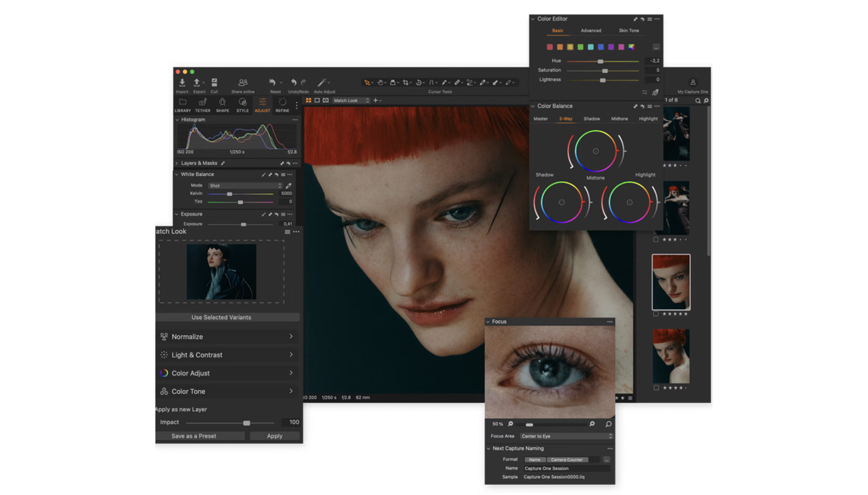This screenshot has width=868, height=495.
Task: Pick white balance with the eyedropper icon
Action: (x=289, y=186)
